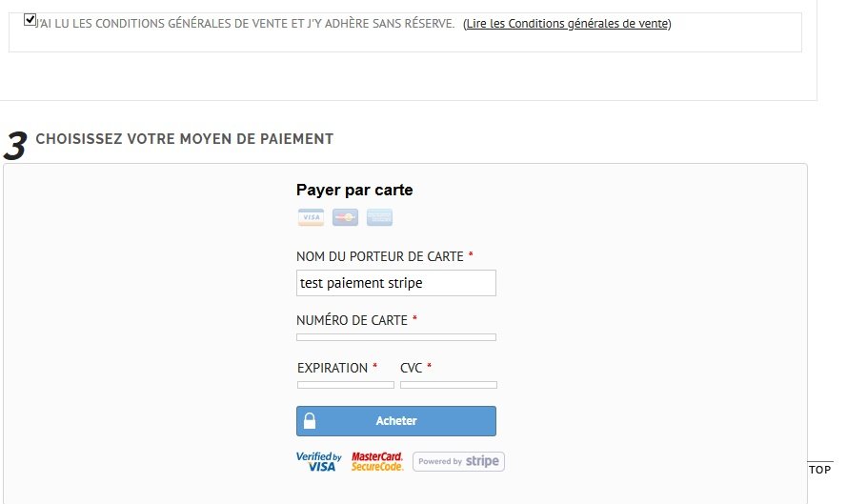Screen dimensions: 847x504
Task: Click the Verified by Visa logo
Action: [x=319, y=461]
